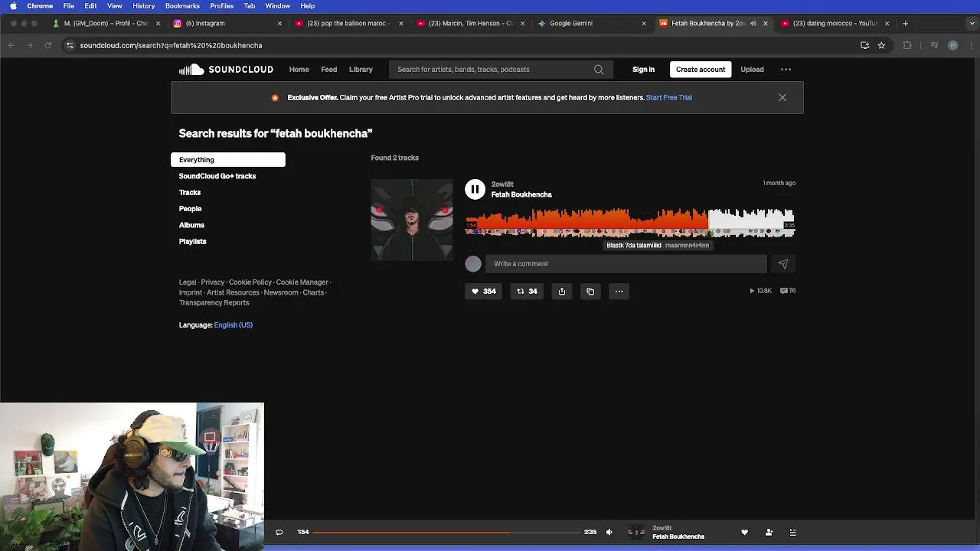Filter results by Albums

191,225
